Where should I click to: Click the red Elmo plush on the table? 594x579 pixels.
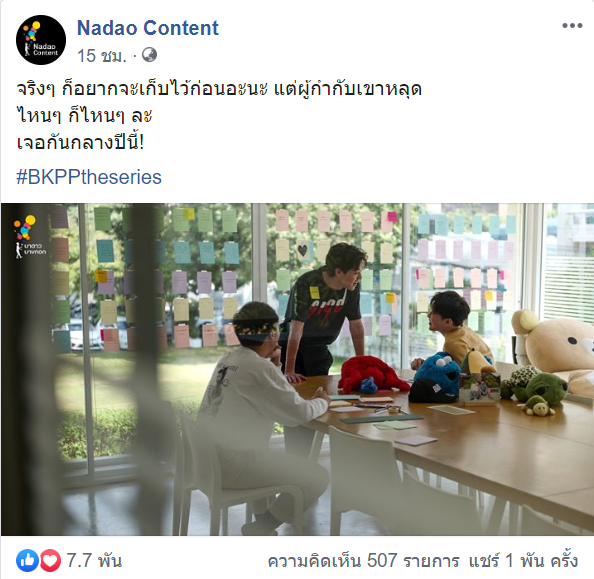coord(372,375)
